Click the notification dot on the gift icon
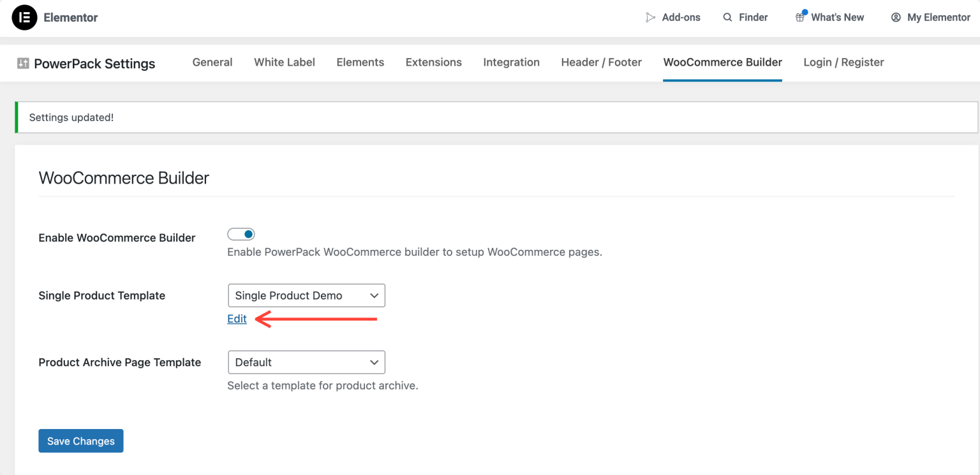The image size is (980, 475). pos(805,11)
